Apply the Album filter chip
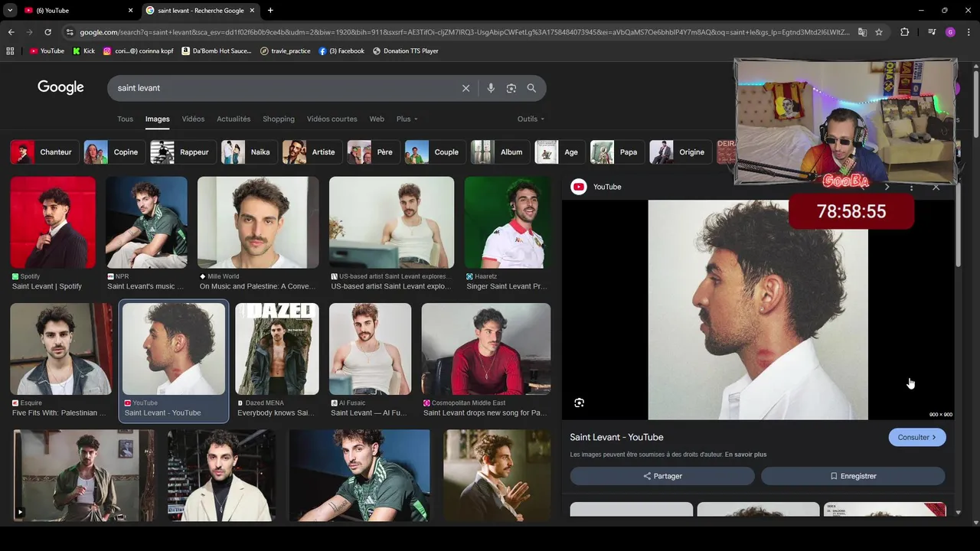This screenshot has height=551, width=980. pos(500,152)
